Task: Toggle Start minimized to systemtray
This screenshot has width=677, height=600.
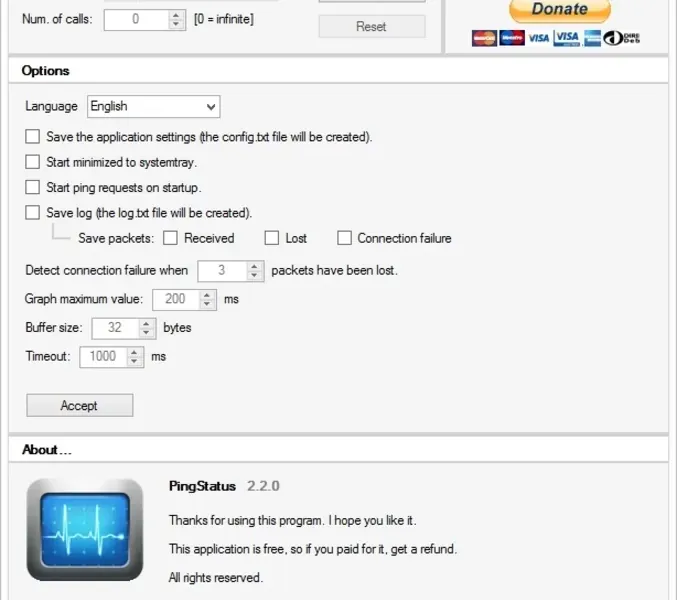Action: [x=32, y=162]
